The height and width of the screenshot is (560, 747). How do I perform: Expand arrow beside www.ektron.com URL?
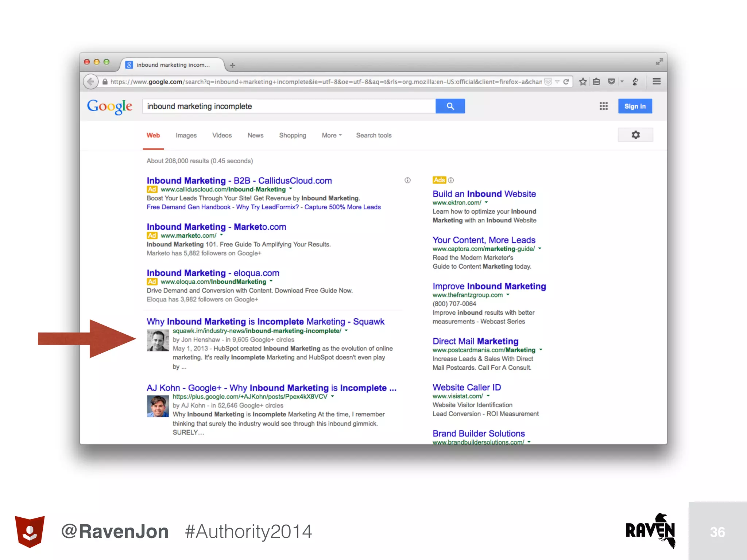[486, 202]
